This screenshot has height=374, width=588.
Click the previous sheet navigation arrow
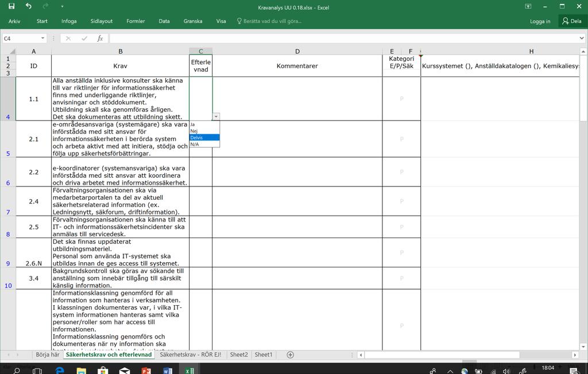(8, 354)
